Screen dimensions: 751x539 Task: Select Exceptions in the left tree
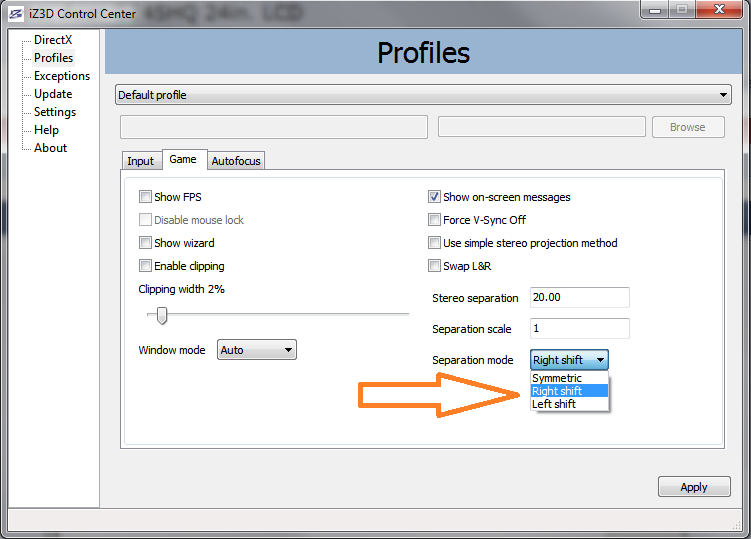point(61,76)
